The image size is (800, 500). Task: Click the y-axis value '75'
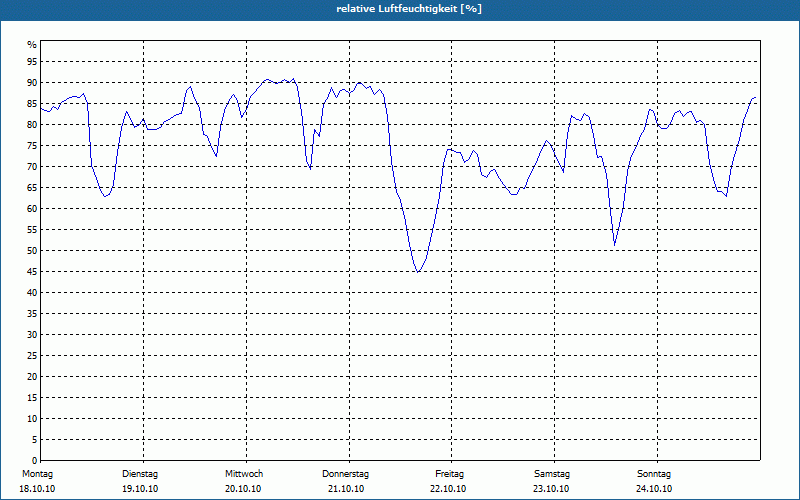(x=32, y=145)
